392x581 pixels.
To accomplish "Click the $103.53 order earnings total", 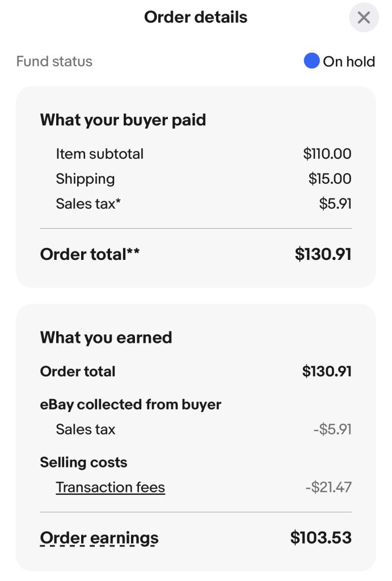I will pos(322,537).
